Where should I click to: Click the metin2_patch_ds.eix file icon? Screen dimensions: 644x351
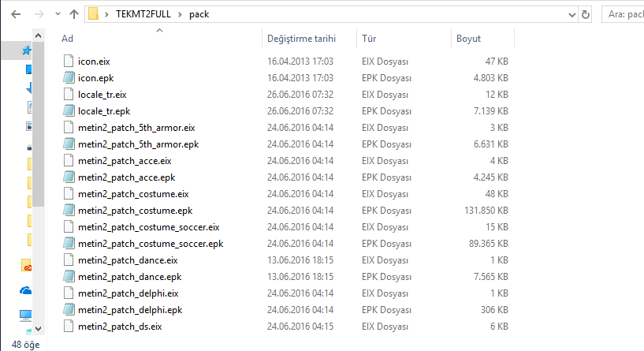69,326
